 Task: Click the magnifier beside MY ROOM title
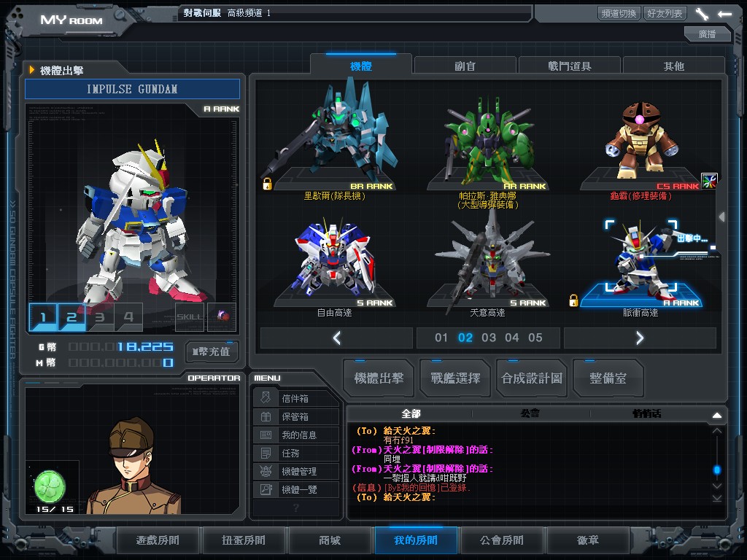pos(120,16)
